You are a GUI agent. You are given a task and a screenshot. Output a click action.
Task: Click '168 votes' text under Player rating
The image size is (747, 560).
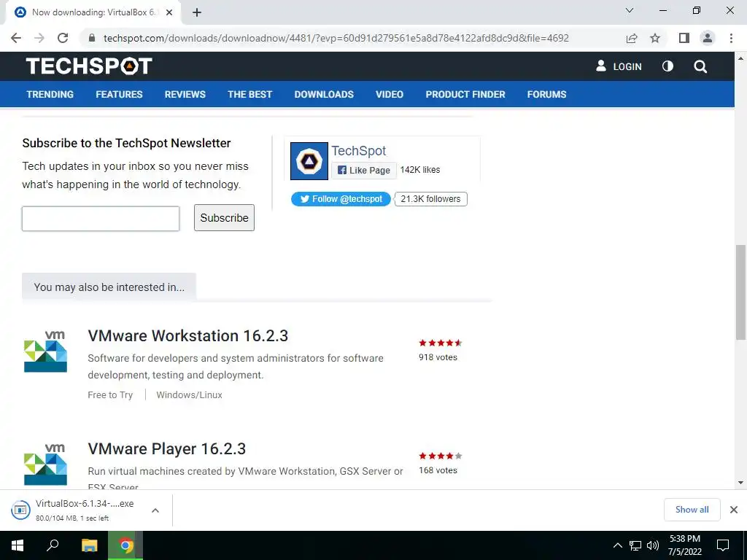tap(438, 470)
